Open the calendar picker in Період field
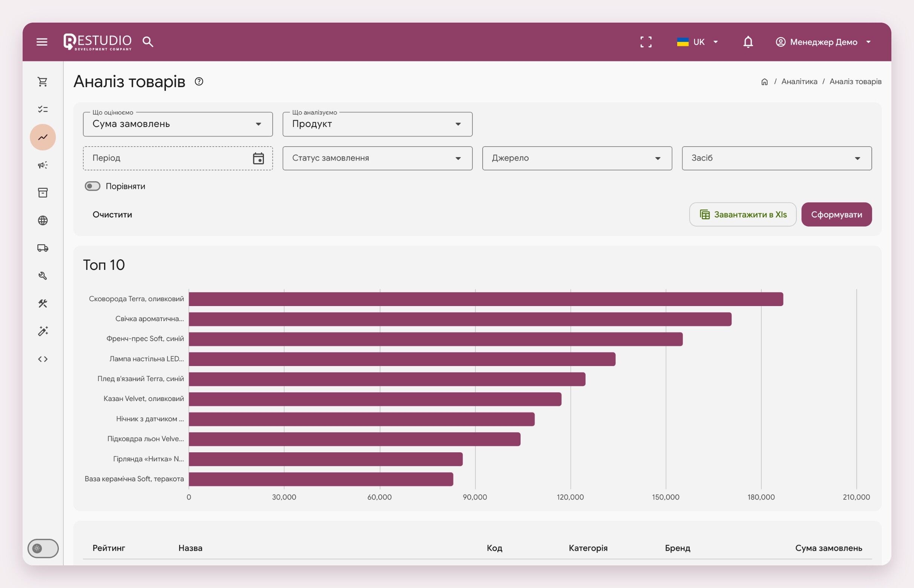This screenshot has height=588, width=914. point(258,158)
